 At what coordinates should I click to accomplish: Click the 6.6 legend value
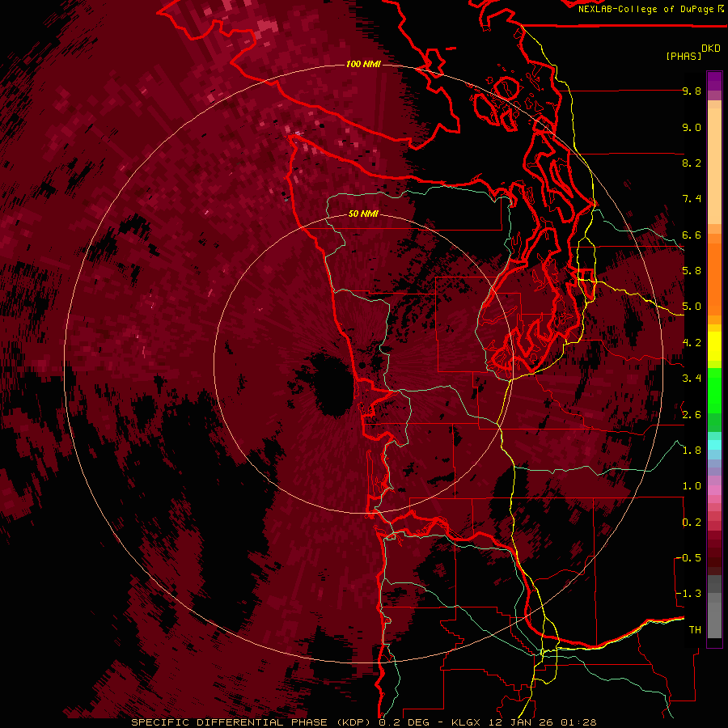(692, 235)
